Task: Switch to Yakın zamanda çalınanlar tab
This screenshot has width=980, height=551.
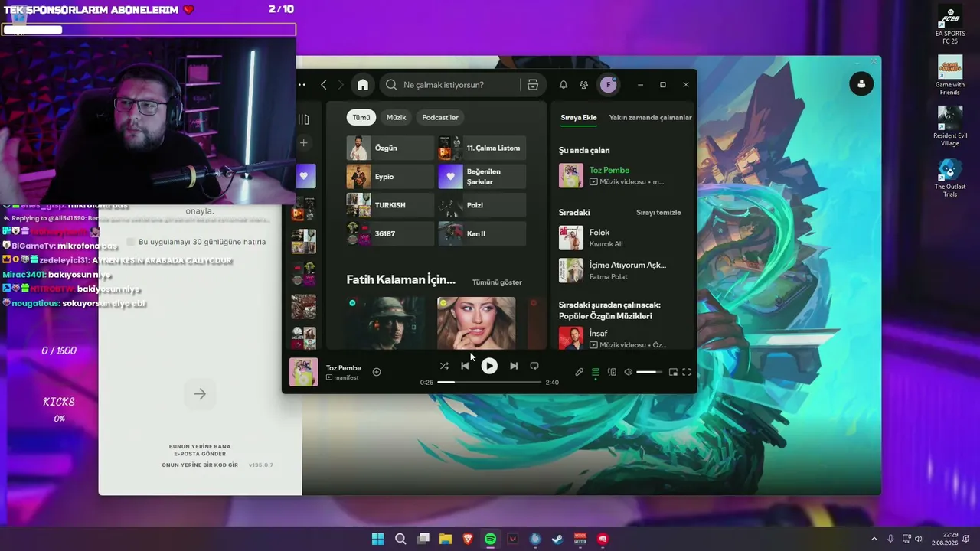Action: [650, 118]
